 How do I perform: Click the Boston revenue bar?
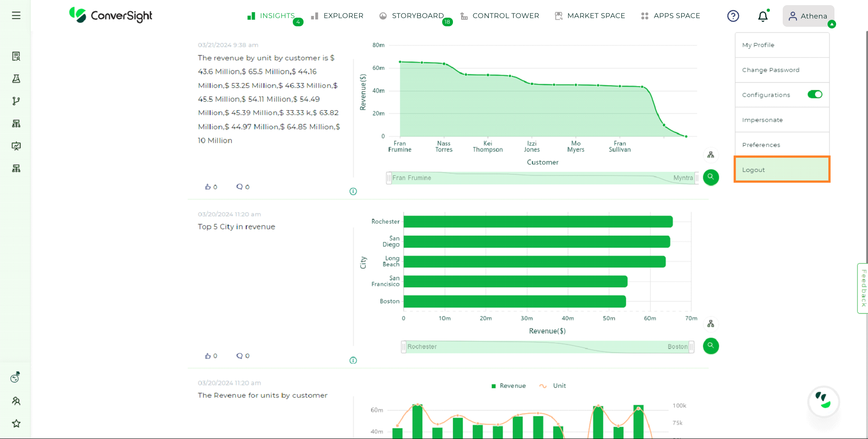[515, 302]
